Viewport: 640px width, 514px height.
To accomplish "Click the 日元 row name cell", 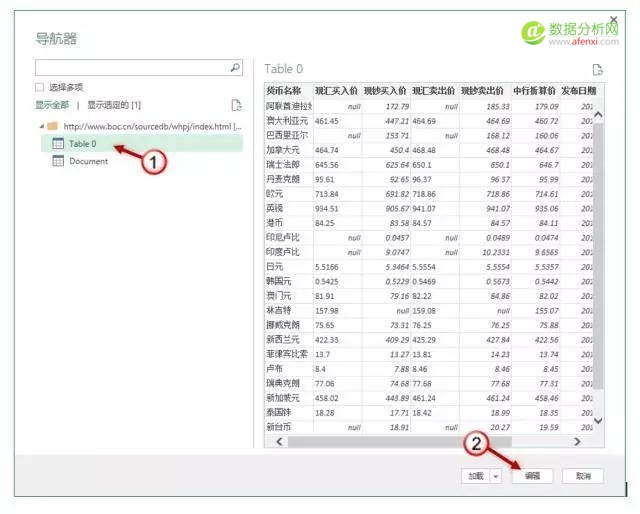I will point(288,267).
